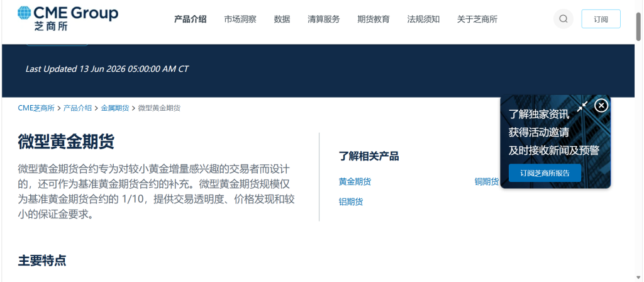Close the subscription popup
The image size is (644, 282).
click(601, 106)
